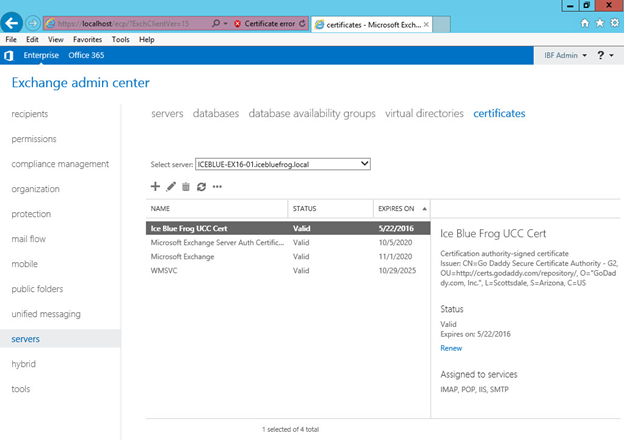Viewport: 624px width, 447px height.
Task: Switch to database availability groups tab
Action: click(x=312, y=113)
